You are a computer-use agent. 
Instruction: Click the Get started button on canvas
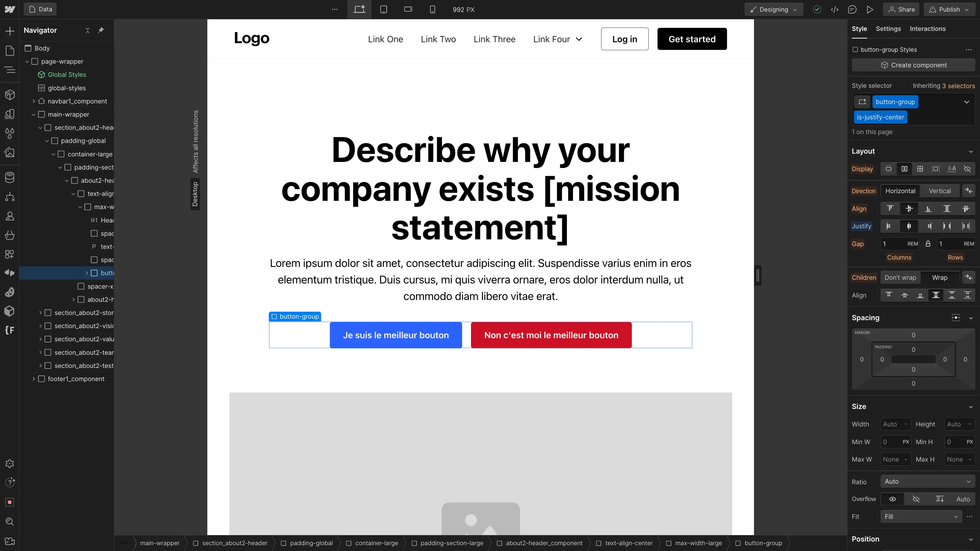[692, 39]
